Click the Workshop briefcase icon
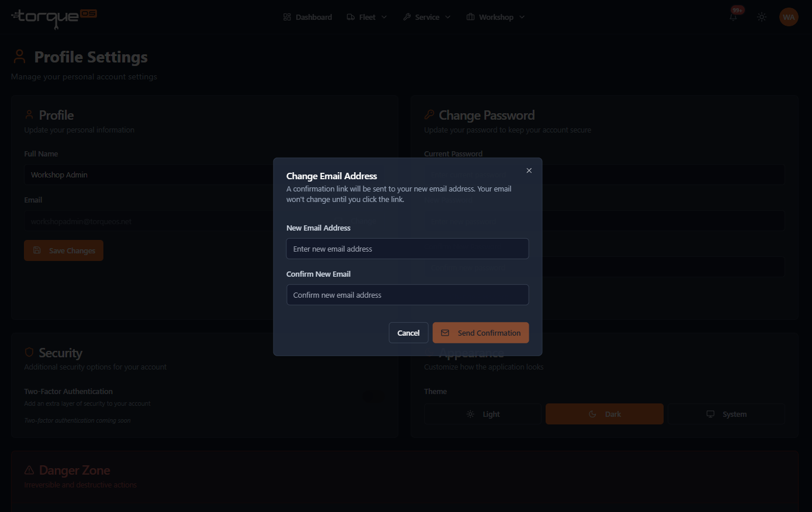The height and width of the screenshot is (512, 812). pyautogui.click(x=470, y=17)
